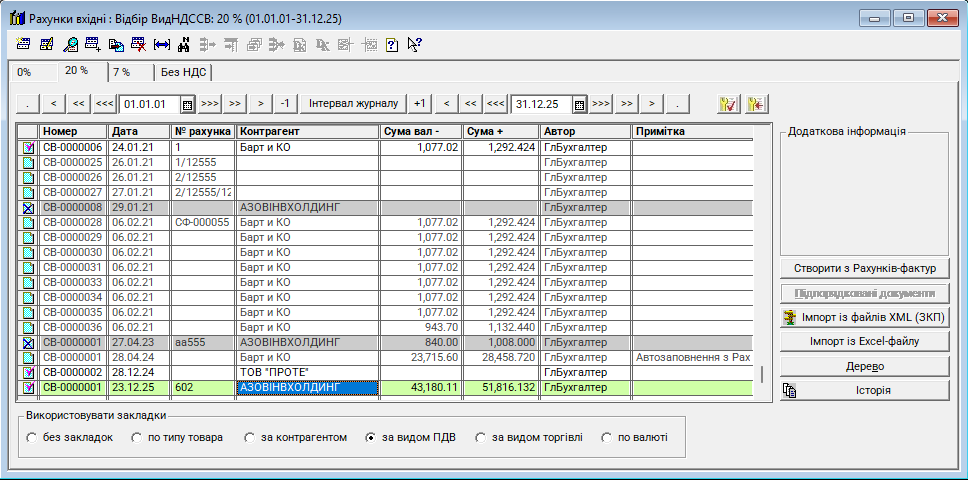
Task: Click the delete record icon with red X
Action: pos(138,44)
